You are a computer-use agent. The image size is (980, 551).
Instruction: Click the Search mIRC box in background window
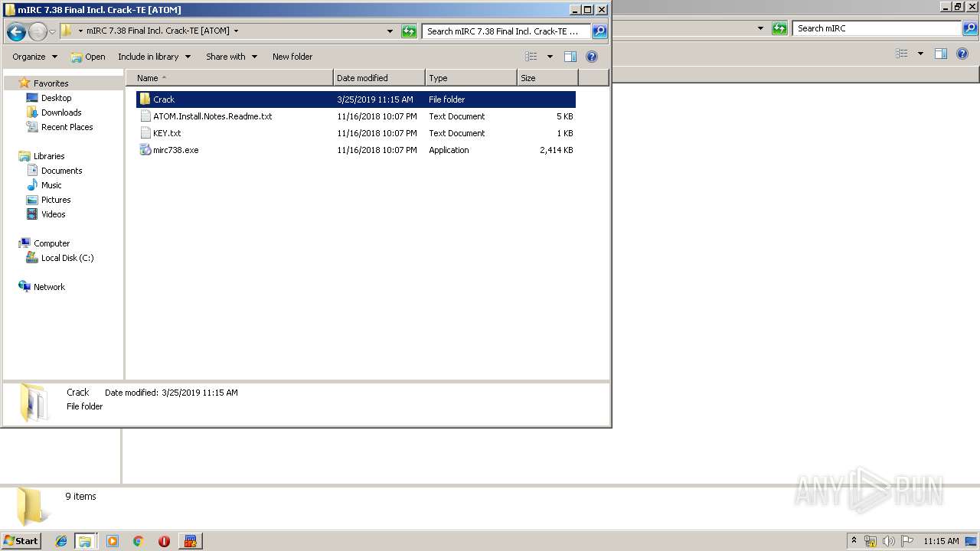coord(877,28)
